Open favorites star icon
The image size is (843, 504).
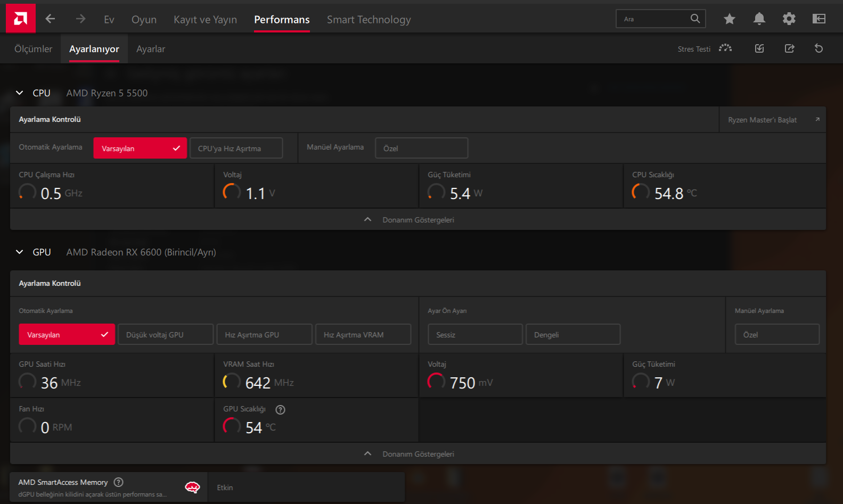(x=729, y=19)
